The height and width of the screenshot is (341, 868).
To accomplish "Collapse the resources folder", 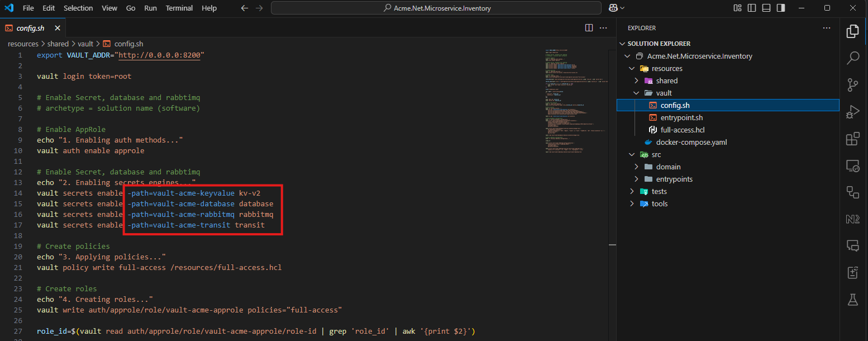I will (x=632, y=68).
